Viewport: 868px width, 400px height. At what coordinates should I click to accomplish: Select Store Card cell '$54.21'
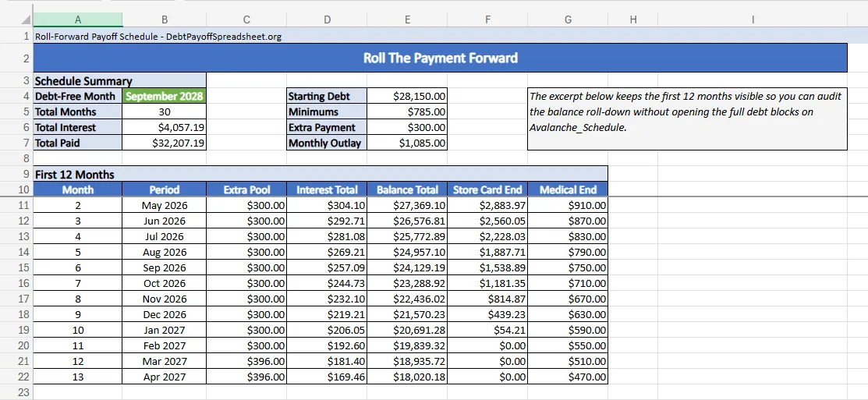487,331
